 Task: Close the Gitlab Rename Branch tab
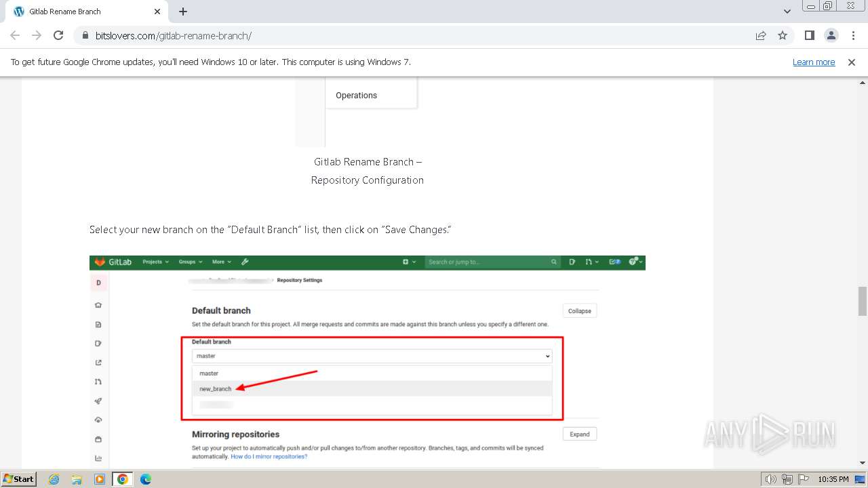click(x=157, y=12)
